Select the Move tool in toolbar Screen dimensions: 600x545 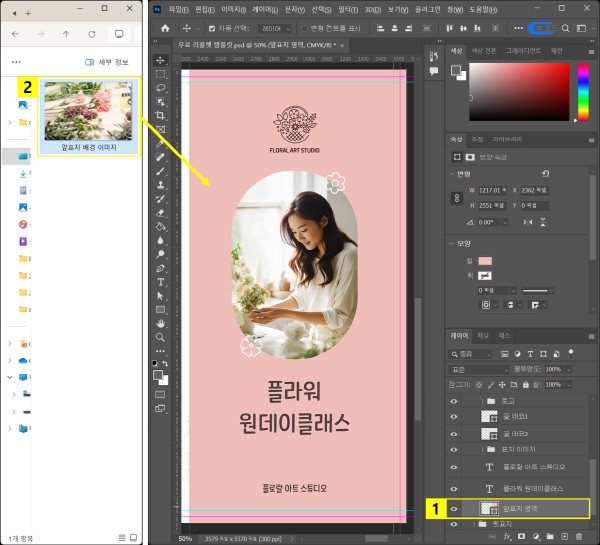160,60
